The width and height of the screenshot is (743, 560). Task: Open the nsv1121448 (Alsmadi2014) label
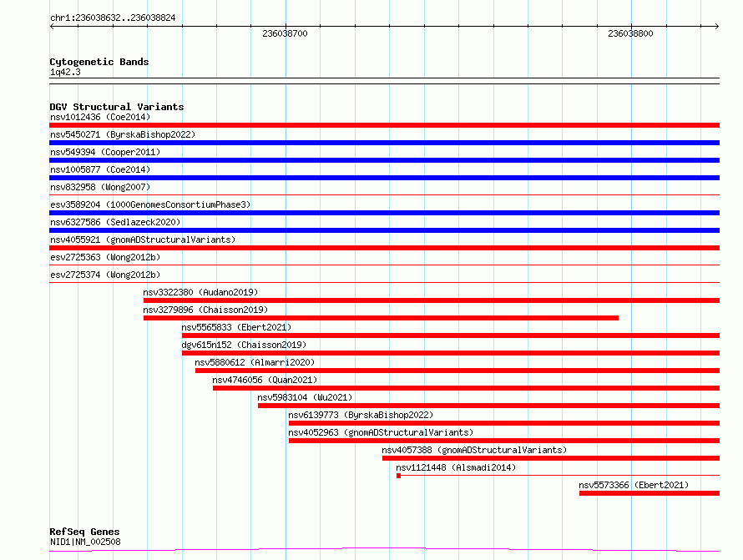[x=456, y=467]
